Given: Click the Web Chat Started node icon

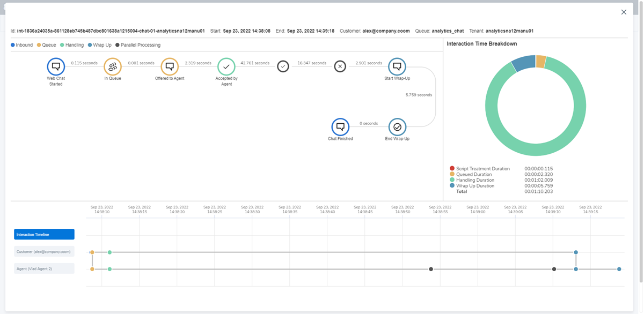Looking at the screenshot, I should [x=56, y=66].
